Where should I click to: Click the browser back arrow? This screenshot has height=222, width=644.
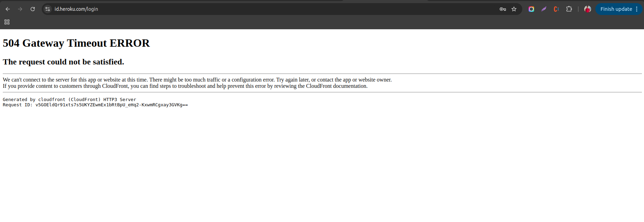(x=8, y=9)
